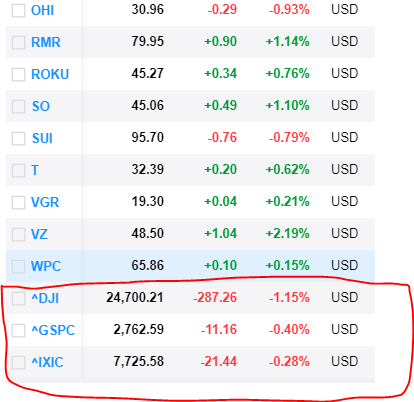Tick the RMR row checkbox
Image resolution: width=414 pixels, height=402 pixels.
coord(18,43)
